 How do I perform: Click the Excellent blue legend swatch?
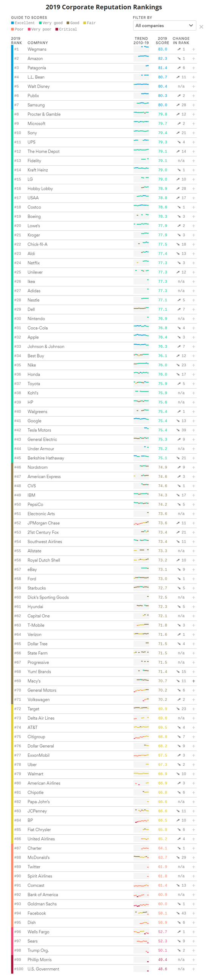[12, 23]
